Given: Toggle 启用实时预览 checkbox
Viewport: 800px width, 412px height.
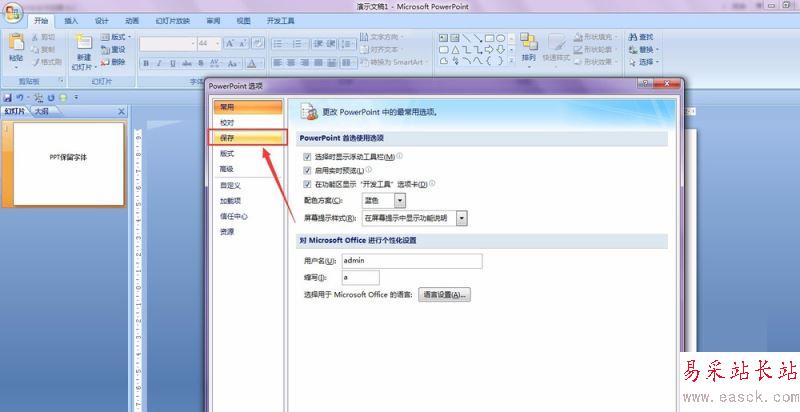Looking at the screenshot, I should 307,170.
